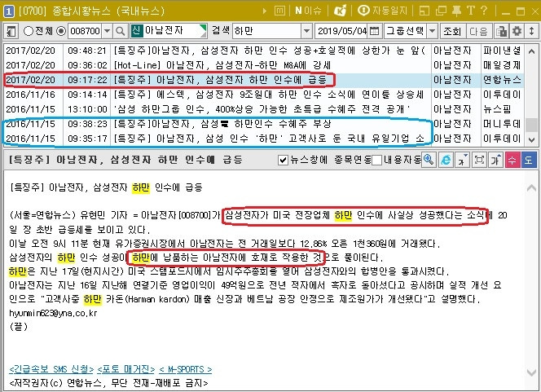Click the magnifier stock search icon
This screenshot has width=541, height=392.
pos(120,32)
